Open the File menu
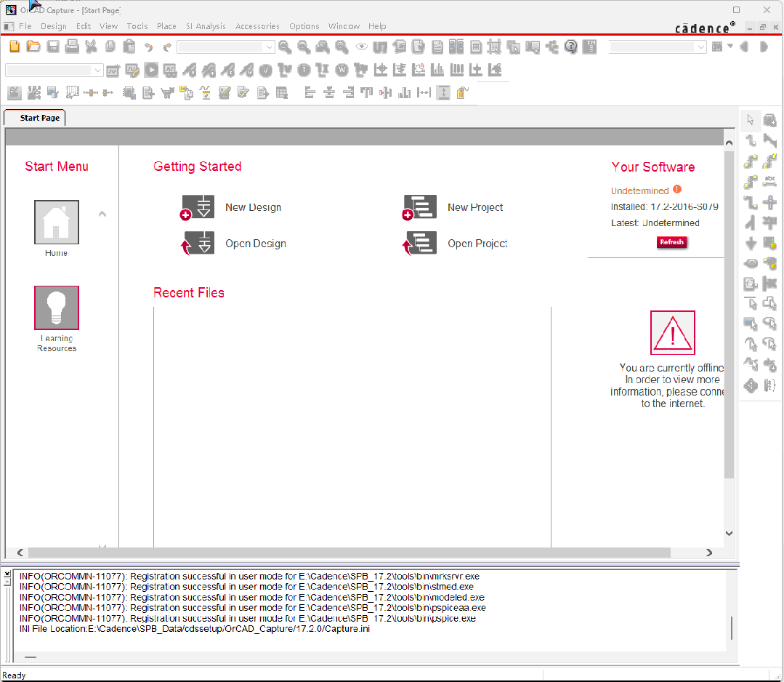This screenshot has height=682, width=784. (25, 26)
